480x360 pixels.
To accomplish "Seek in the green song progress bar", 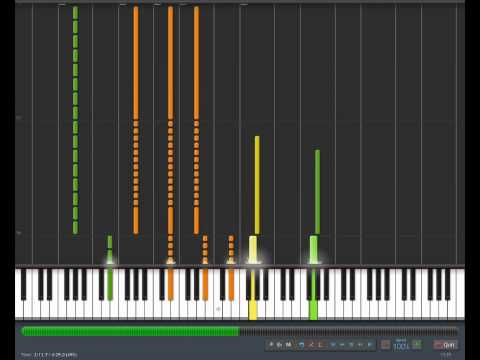I will tap(130, 331).
